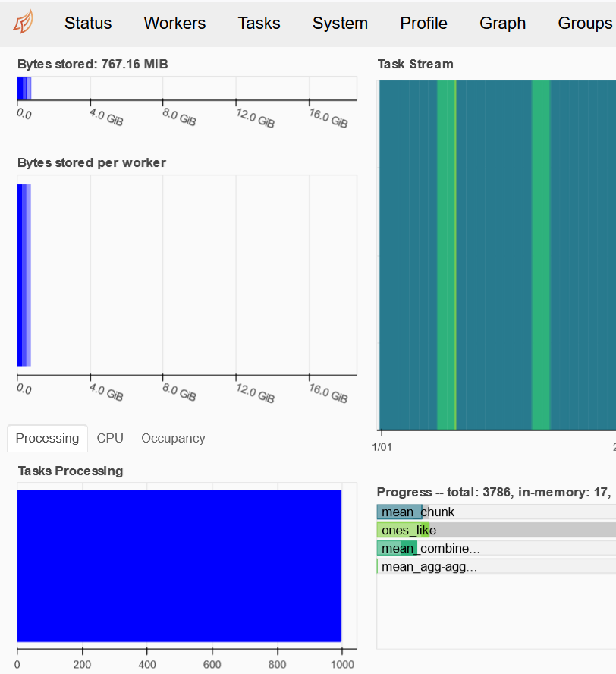Open the Workers page

coord(174,24)
